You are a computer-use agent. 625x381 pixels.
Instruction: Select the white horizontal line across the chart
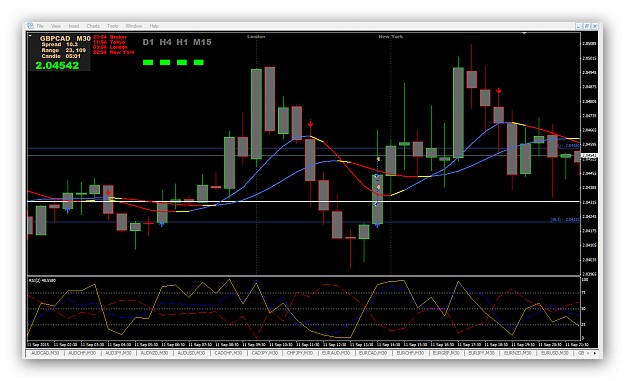(x=304, y=201)
